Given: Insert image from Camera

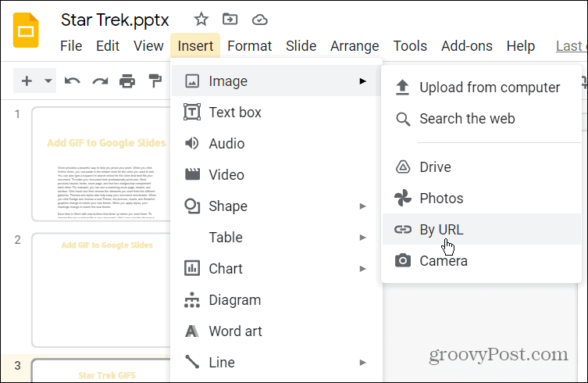Looking at the screenshot, I should [482, 260].
